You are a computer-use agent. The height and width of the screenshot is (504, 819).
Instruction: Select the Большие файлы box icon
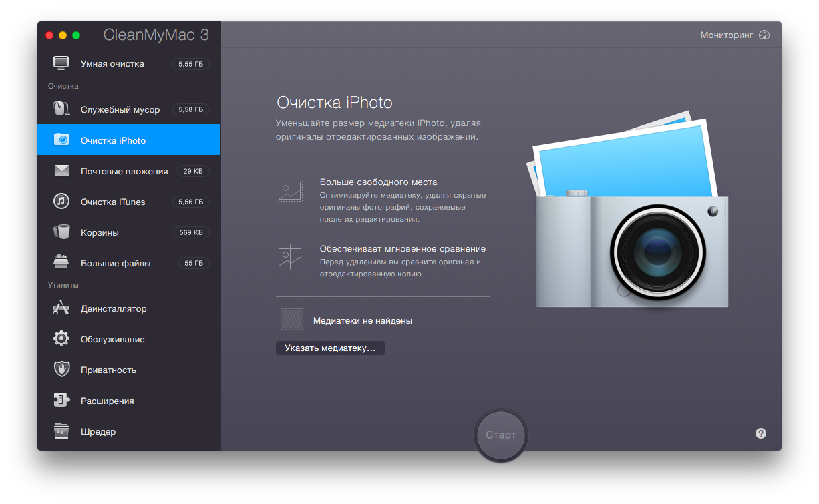[61, 262]
